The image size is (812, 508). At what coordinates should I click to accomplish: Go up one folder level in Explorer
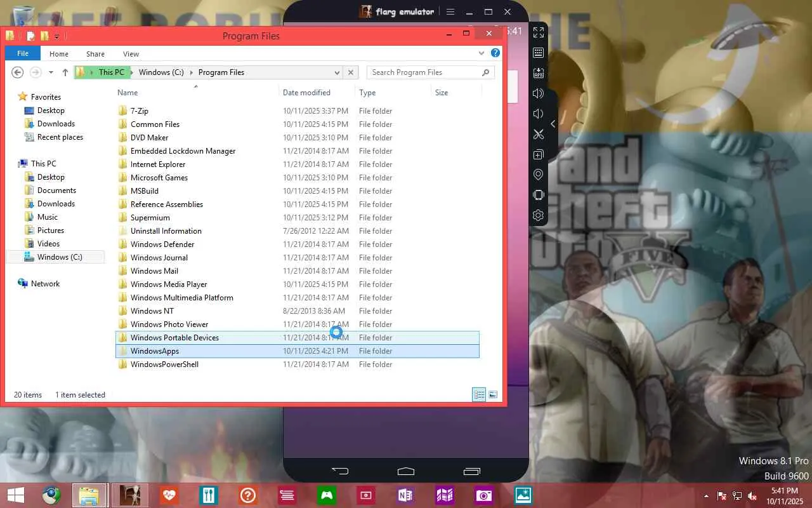point(65,72)
